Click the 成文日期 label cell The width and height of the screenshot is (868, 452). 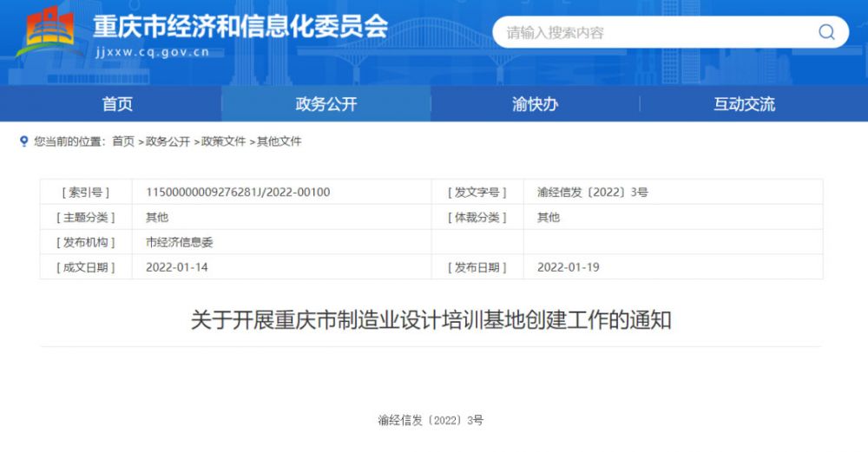pos(86,267)
